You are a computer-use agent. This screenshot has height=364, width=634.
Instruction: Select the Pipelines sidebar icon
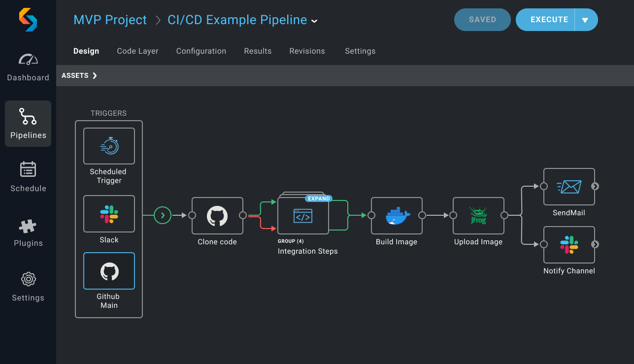(28, 116)
